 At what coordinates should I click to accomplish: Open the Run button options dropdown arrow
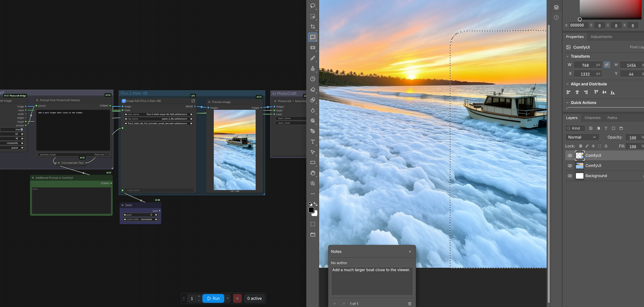(227, 298)
